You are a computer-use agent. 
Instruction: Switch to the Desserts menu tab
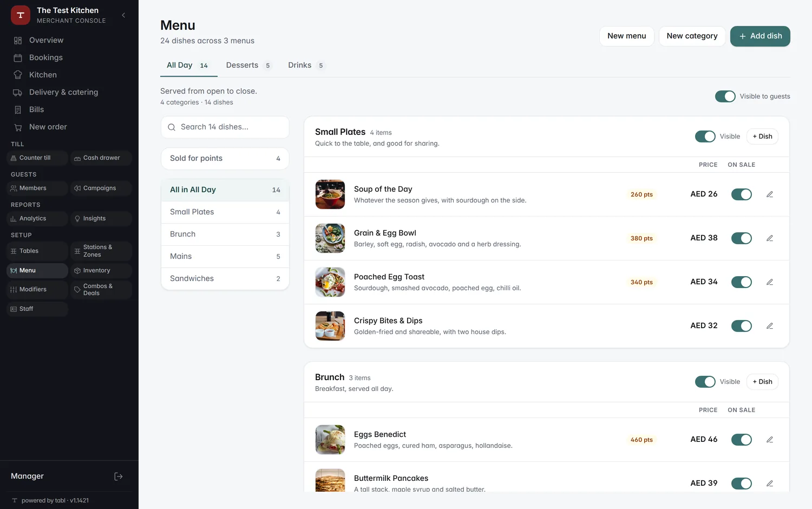pyautogui.click(x=248, y=66)
